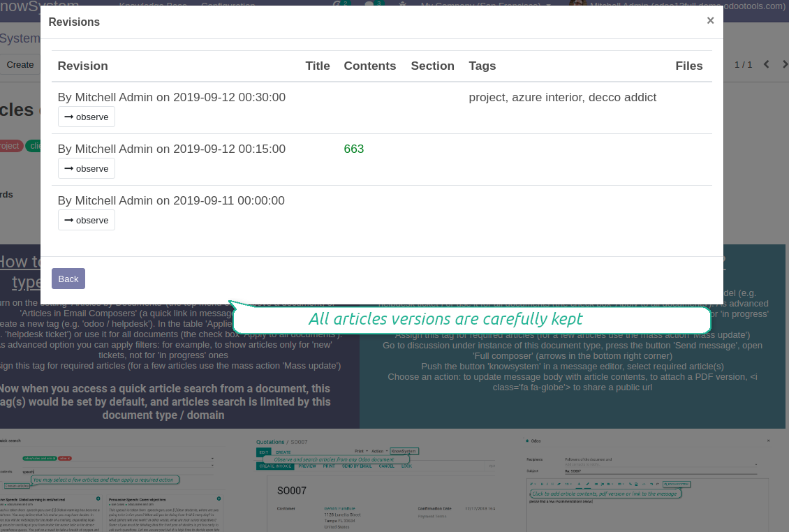Observe the 2019-09-11 00:00:00 revision
Screen dimensions: 789x532
click(87, 221)
